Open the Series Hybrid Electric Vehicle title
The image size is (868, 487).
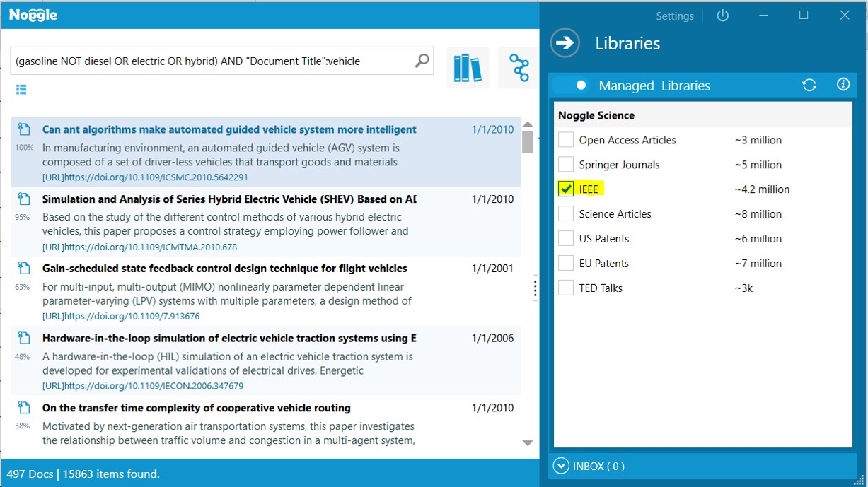[x=229, y=199]
